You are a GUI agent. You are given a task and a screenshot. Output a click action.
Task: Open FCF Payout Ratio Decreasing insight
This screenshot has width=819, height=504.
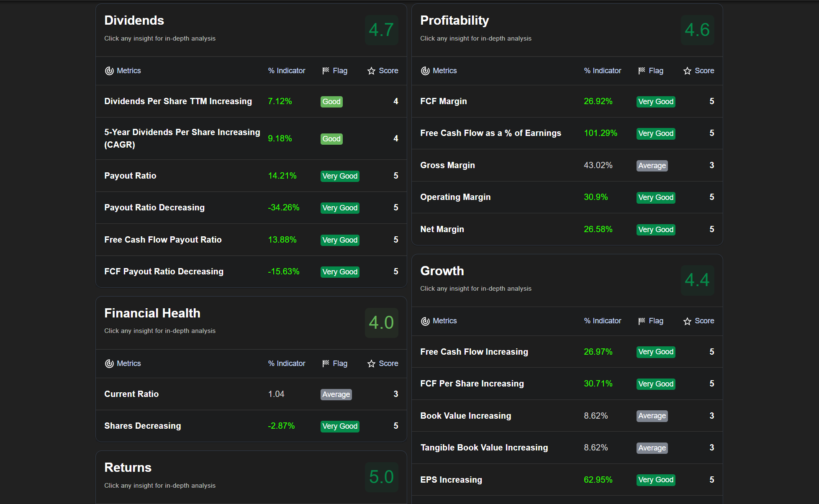tap(251, 271)
